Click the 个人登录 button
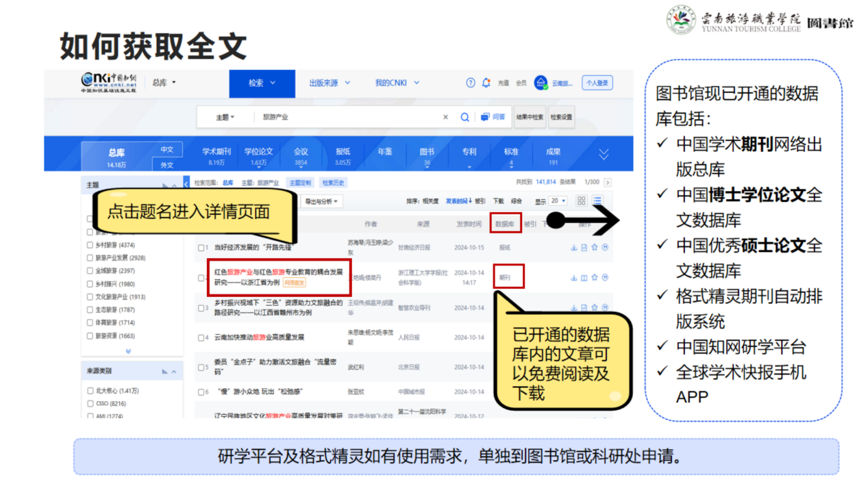868x488 pixels. coord(597,83)
